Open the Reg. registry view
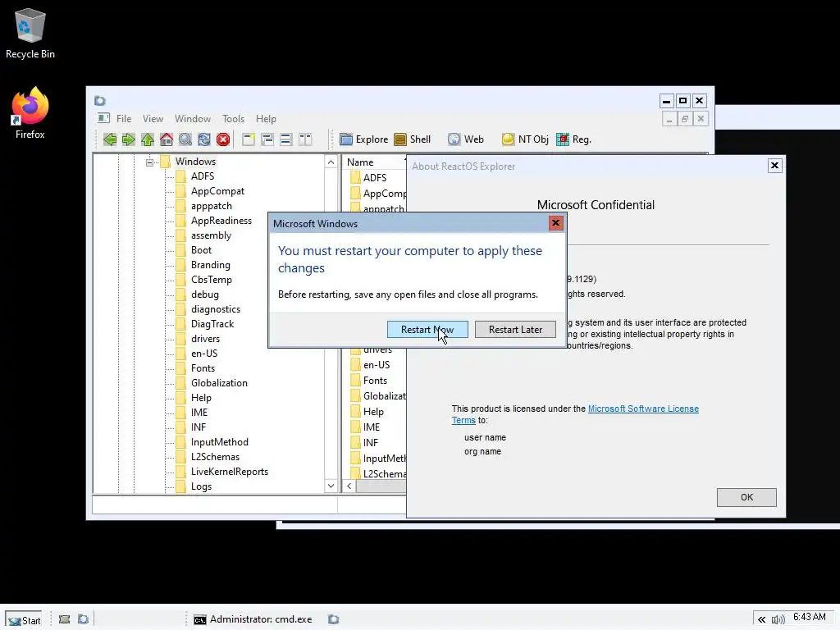Viewport: 840px width, 630px height. point(573,139)
